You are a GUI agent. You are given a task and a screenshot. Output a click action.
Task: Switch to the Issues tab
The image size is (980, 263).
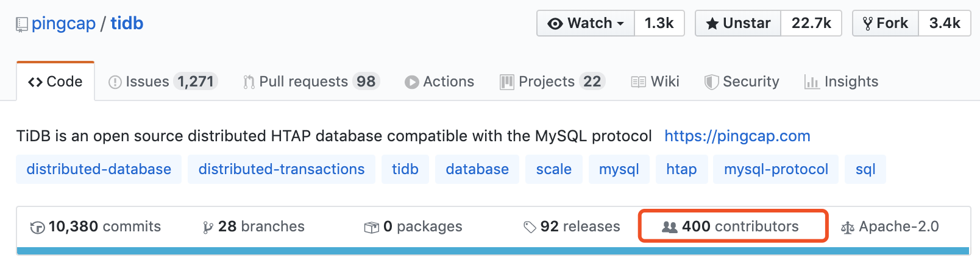(162, 82)
